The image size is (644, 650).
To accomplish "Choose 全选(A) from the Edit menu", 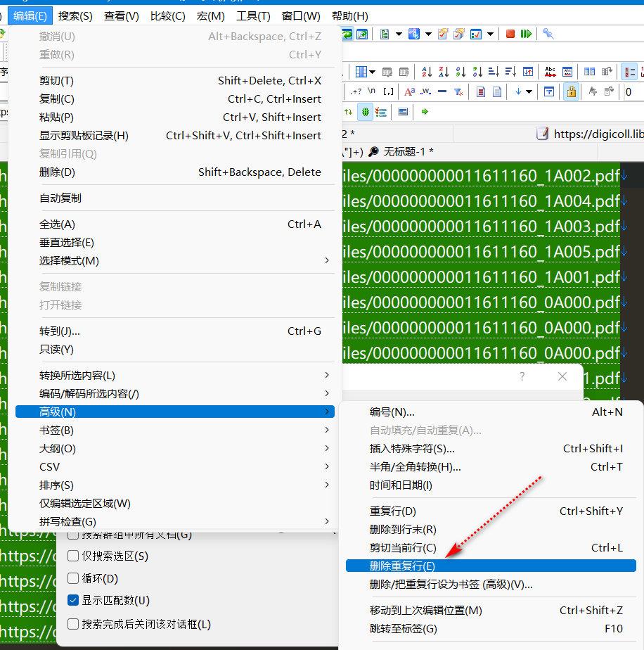I will 58,224.
